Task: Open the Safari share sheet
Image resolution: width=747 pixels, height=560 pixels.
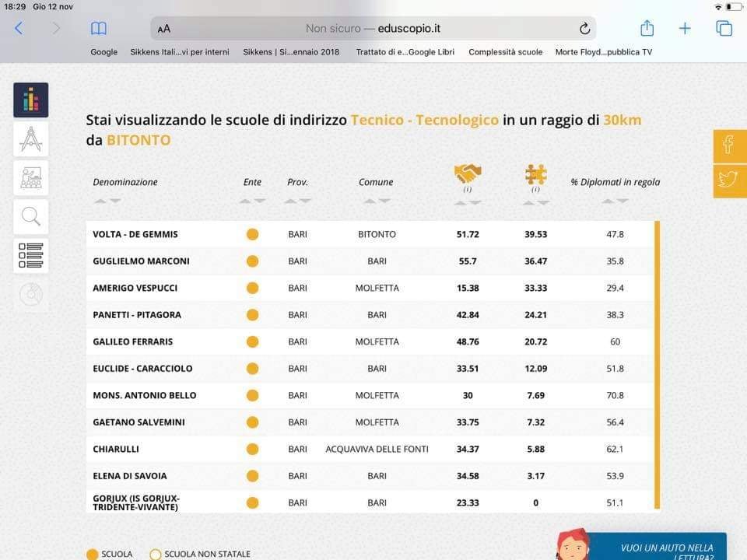Action: coord(647,28)
